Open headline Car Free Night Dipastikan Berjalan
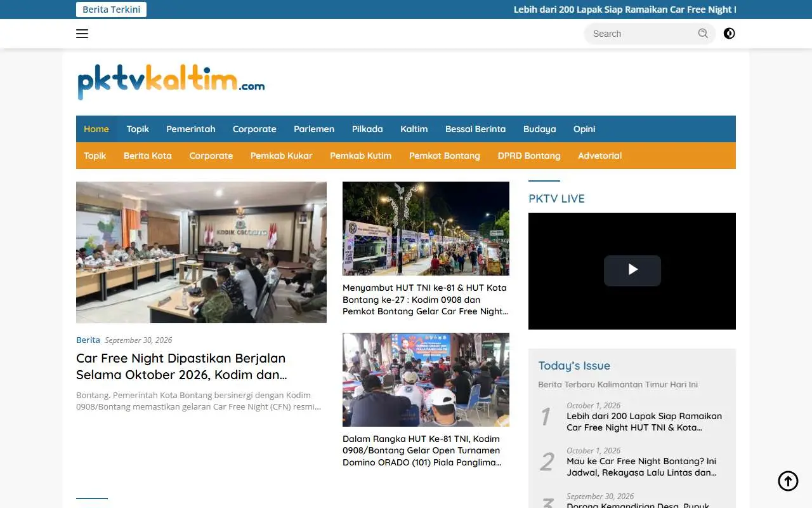Image resolution: width=812 pixels, height=508 pixels. click(181, 366)
